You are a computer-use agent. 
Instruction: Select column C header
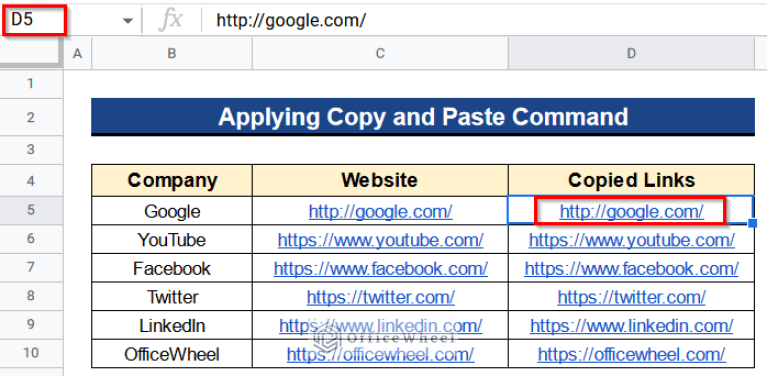[x=380, y=54]
